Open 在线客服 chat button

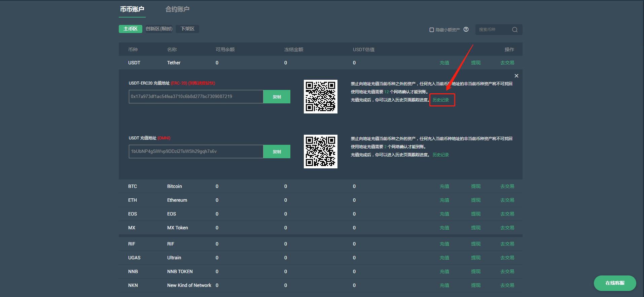pyautogui.click(x=615, y=283)
